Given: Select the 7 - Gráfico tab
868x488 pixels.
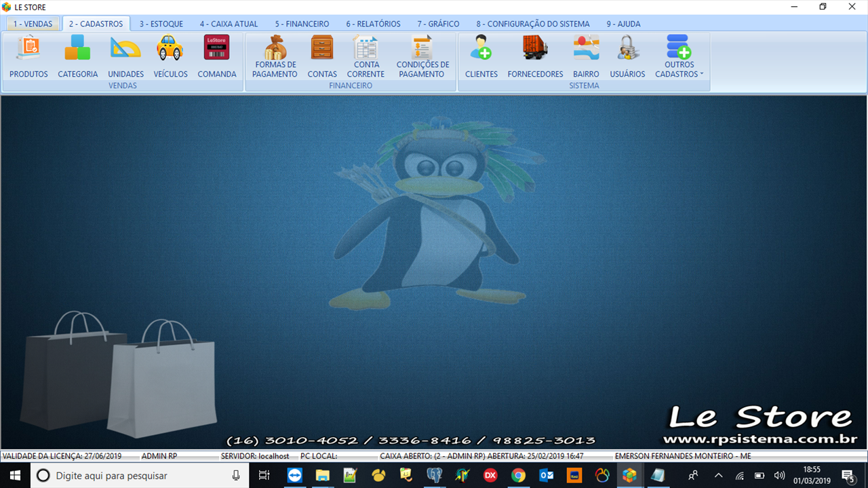Looking at the screenshot, I should tap(438, 24).
